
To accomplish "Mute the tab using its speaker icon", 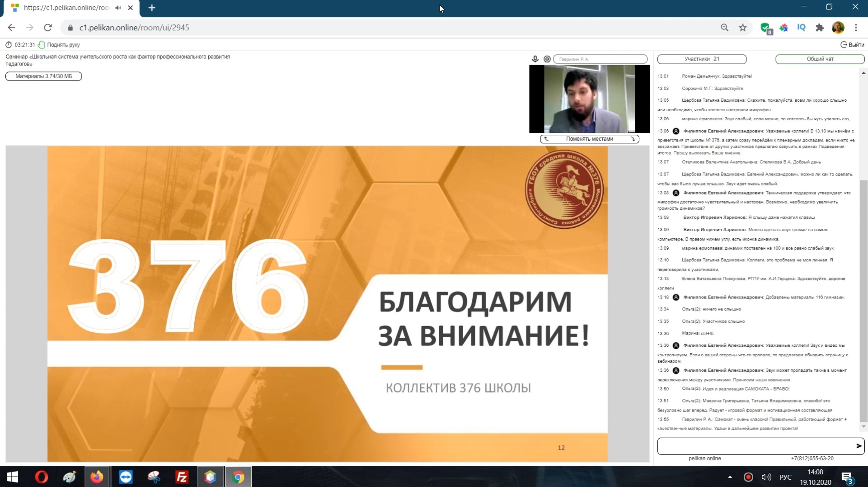I will coord(118,8).
